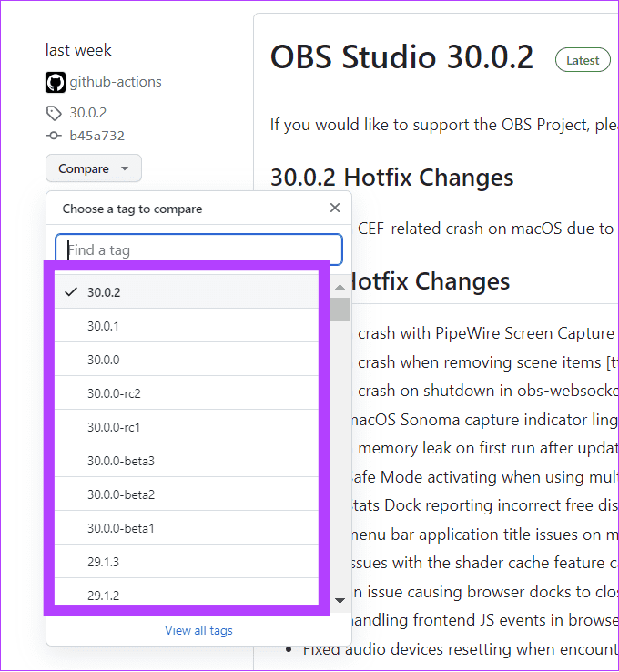Pick the 30.0.0-beta2 tag
This screenshot has width=619, height=672.
click(x=121, y=494)
